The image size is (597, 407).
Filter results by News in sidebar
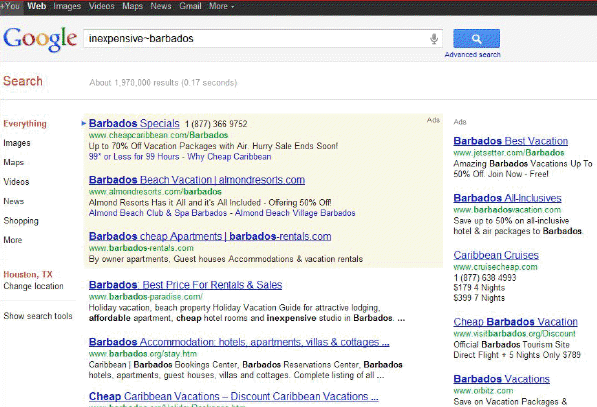point(13,201)
